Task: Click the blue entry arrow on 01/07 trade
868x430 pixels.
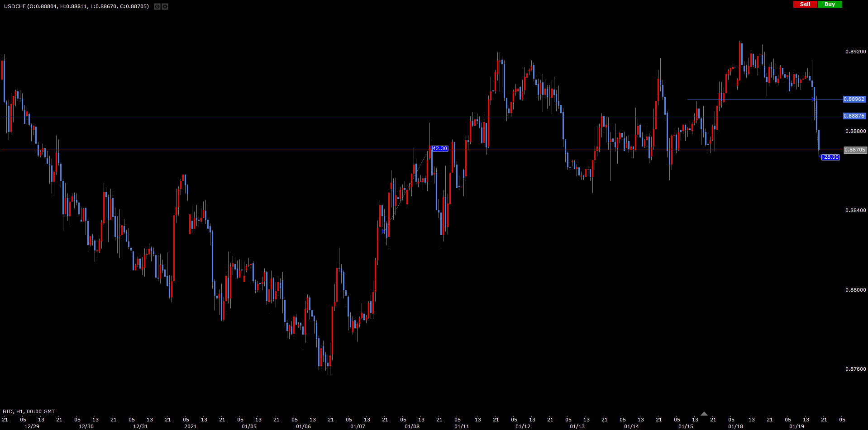Action: [383, 231]
